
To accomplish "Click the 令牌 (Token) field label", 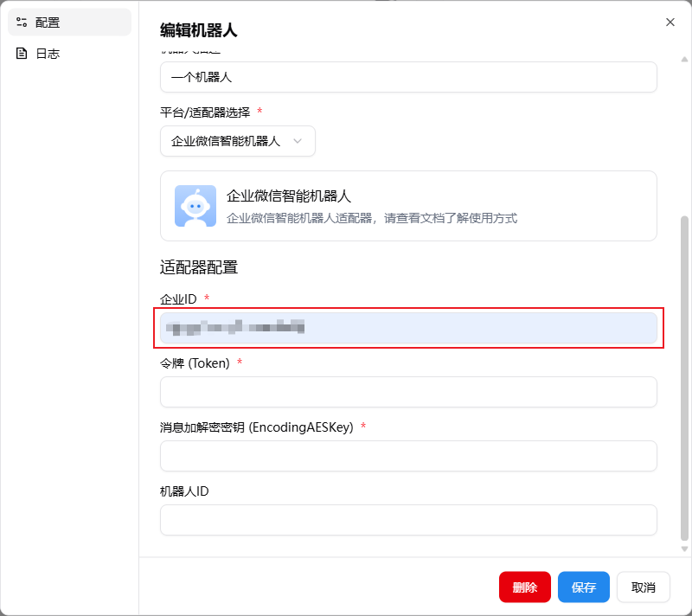I will point(195,363).
